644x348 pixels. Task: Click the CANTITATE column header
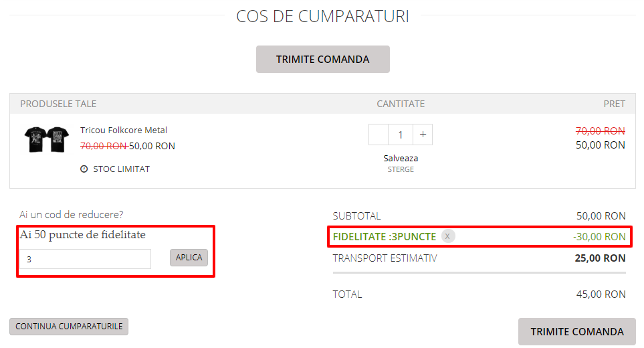point(401,104)
